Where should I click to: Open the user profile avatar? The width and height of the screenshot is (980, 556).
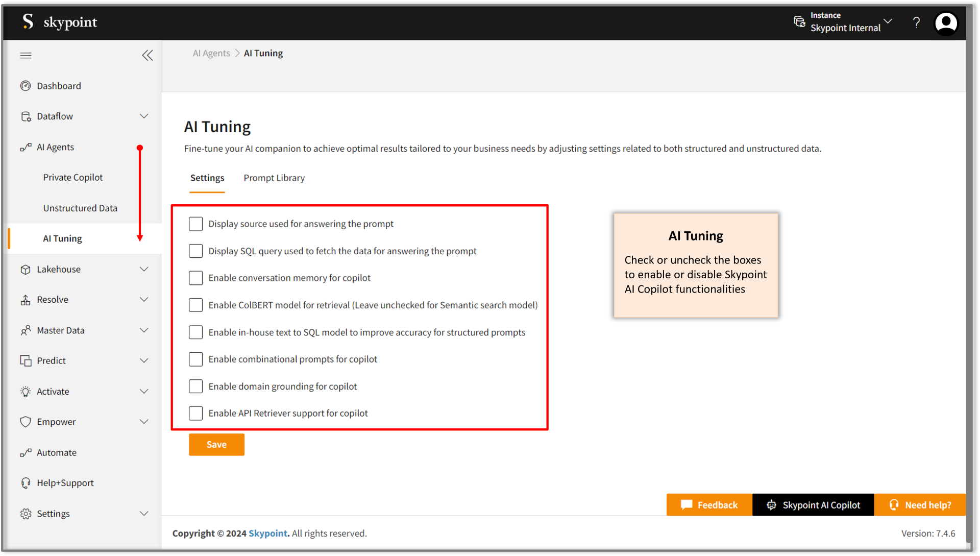(946, 23)
